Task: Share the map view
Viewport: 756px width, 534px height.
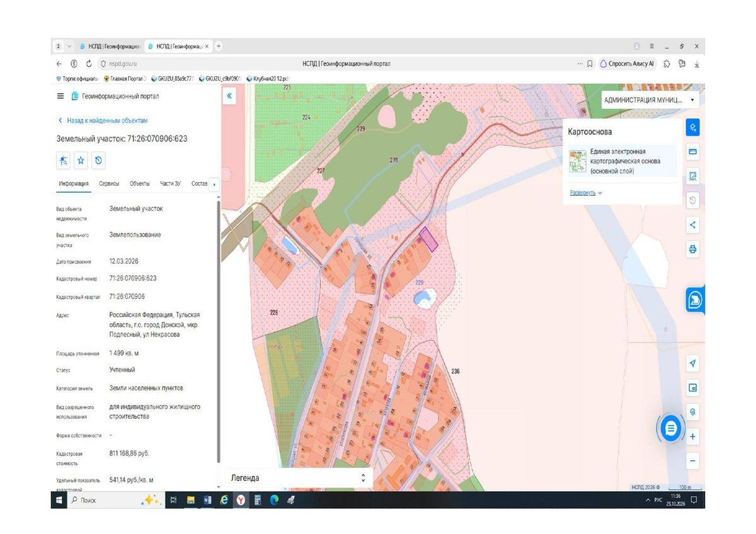Action: [x=693, y=225]
